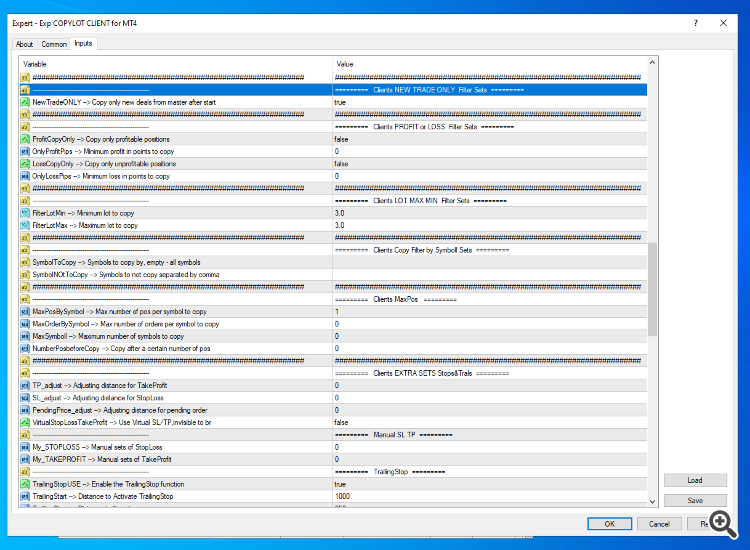This screenshot has height=550, width=750.
Task: Switch to the Common tab
Action: click(x=54, y=44)
